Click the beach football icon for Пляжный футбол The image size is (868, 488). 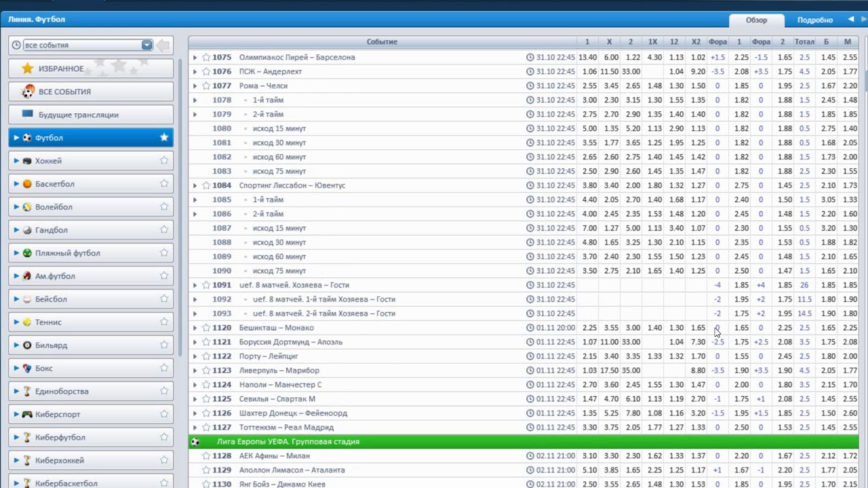pyautogui.click(x=27, y=253)
